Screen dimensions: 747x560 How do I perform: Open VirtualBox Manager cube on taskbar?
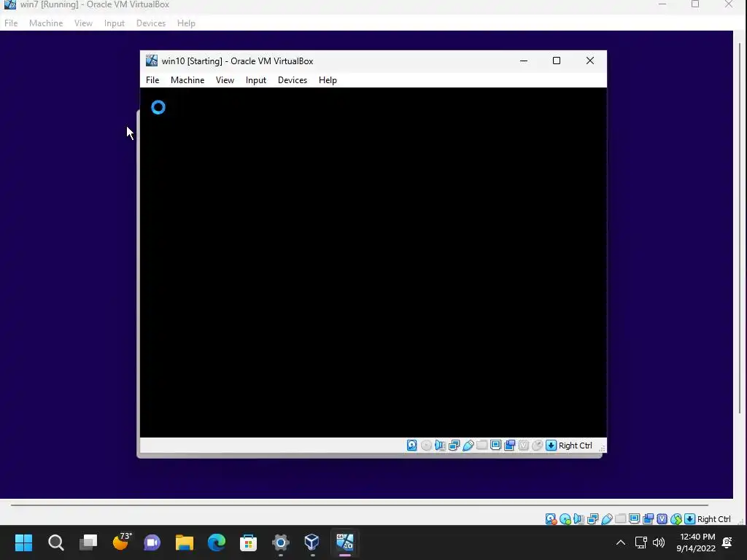pos(312,542)
